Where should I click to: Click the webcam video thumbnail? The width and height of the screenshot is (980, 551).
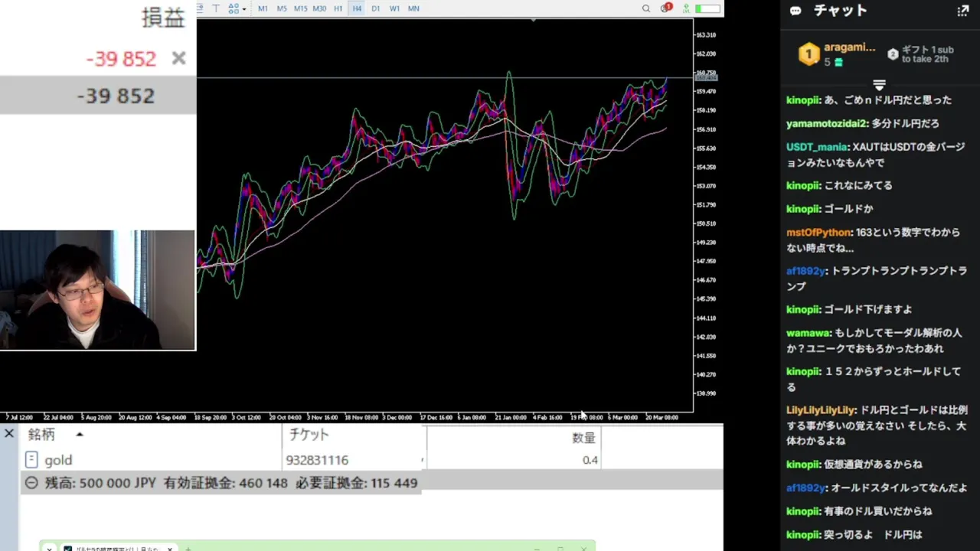pos(97,290)
